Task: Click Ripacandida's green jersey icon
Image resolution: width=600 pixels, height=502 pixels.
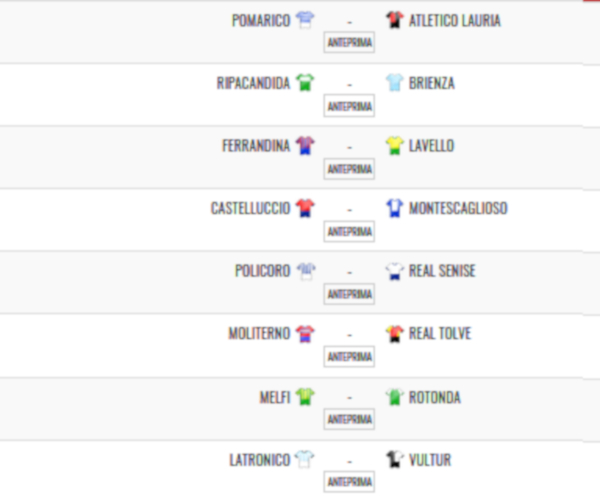Action: click(x=305, y=83)
